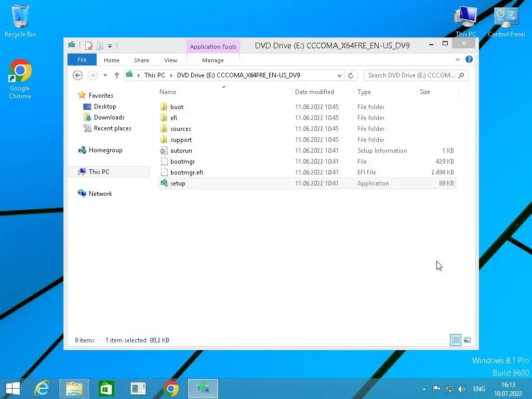Select the Application Tools contextual tab
Image resolution: width=532 pixels, height=399 pixels.
pyautogui.click(x=213, y=47)
